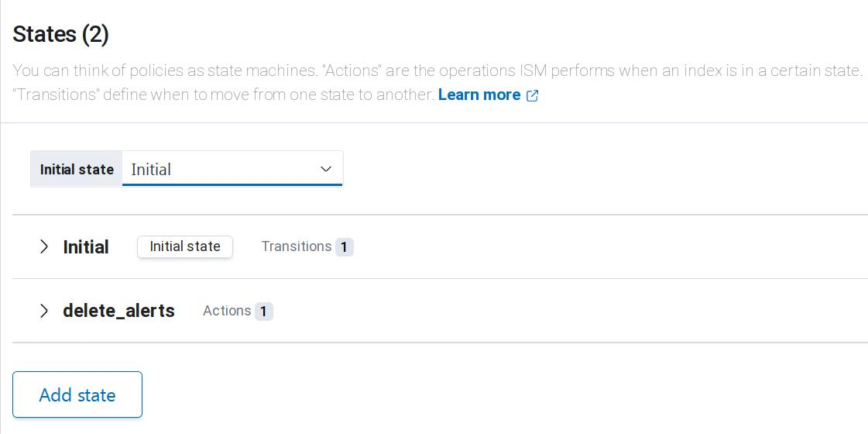The image size is (868, 434).
Task: Open the Initial state dropdown arrow
Action: click(326, 169)
